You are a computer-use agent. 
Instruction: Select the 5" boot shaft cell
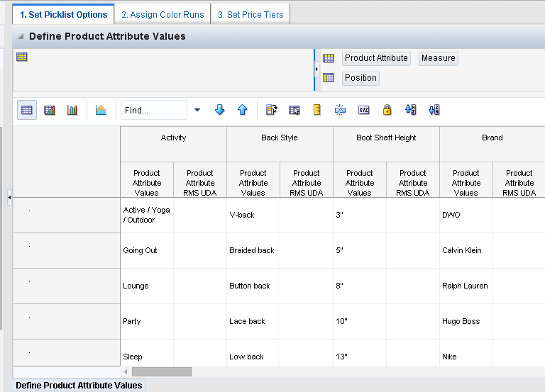359,250
